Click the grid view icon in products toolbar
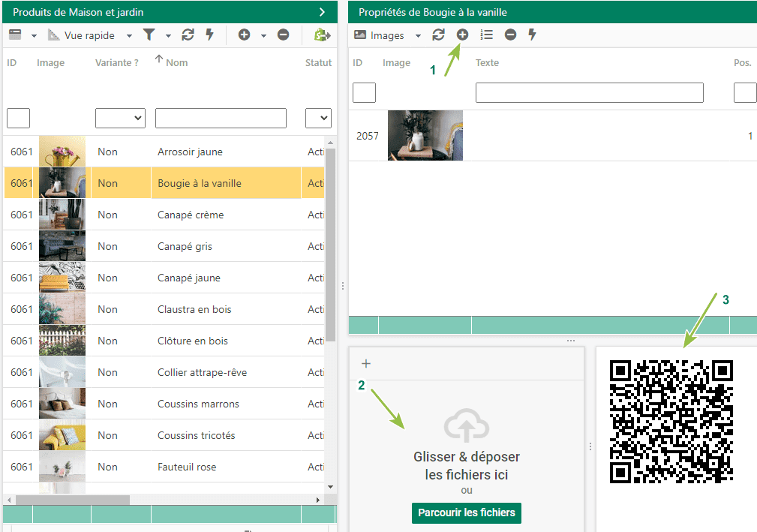 [x=16, y=35]
